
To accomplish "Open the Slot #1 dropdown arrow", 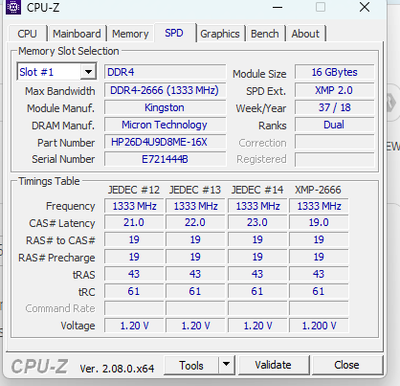I will tap(88, 72).
